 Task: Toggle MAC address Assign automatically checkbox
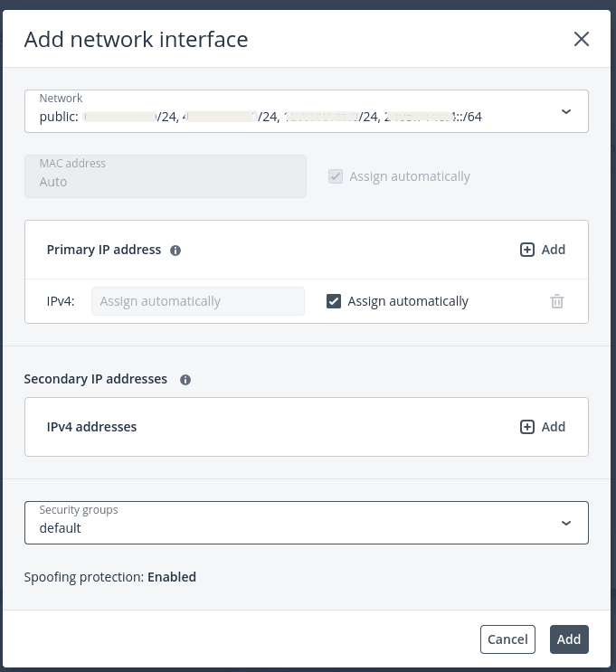tap(336, 176)
